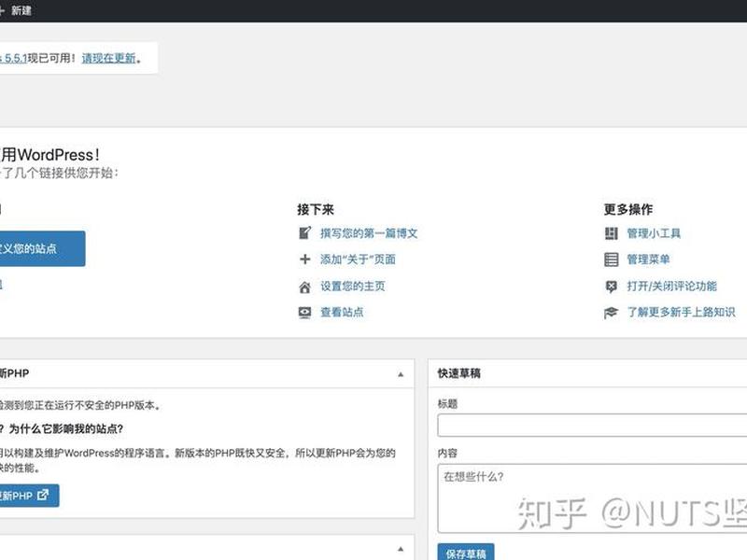Click the pencil icon beside 撰写您的第一篇博文
Image resolution: width=747 pixels, height=560 pixels.
coord(305,232)
